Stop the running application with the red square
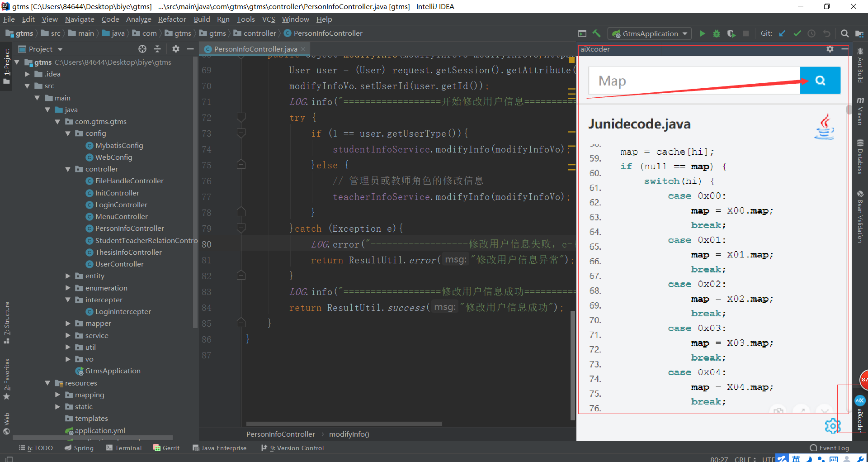 tap(746, 33)
